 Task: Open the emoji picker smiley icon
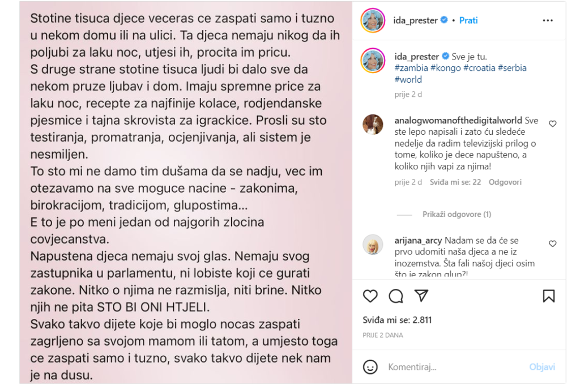[370, 367]
